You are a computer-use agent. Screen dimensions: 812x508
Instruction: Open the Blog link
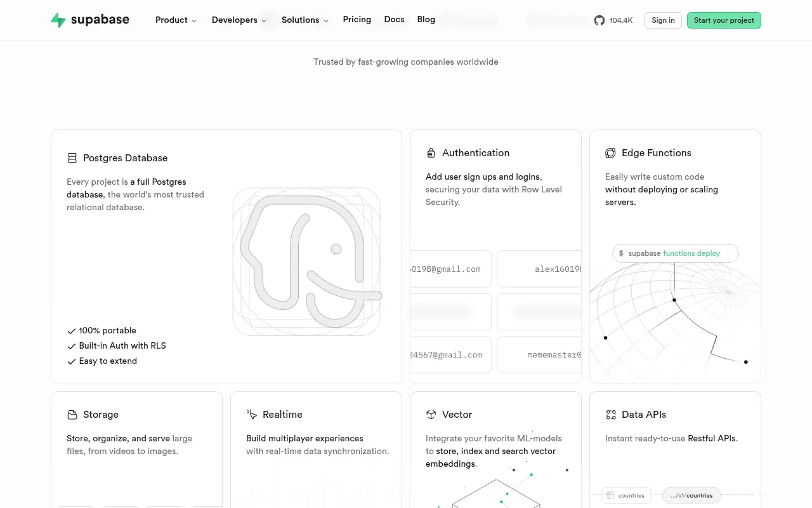(426, 20)
